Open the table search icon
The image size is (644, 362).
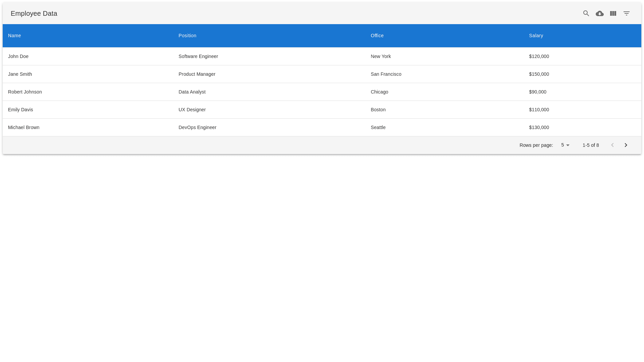click(586, 13)
